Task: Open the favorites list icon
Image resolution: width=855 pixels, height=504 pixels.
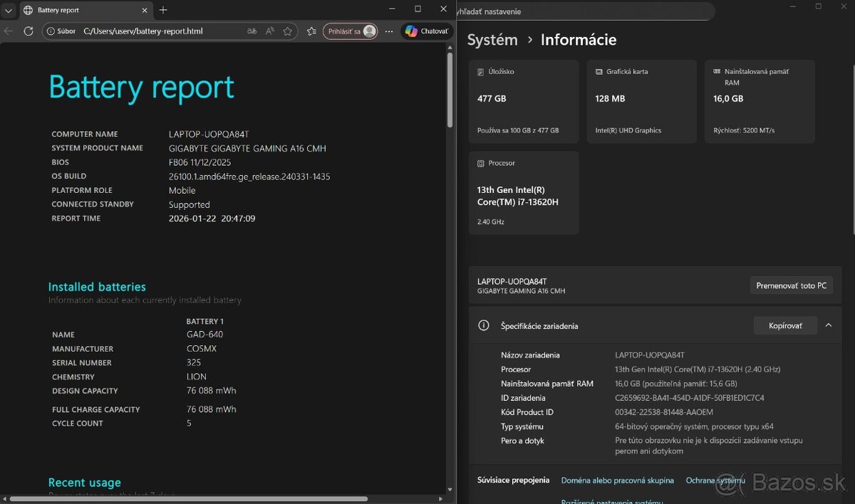Action: (311, 31)
